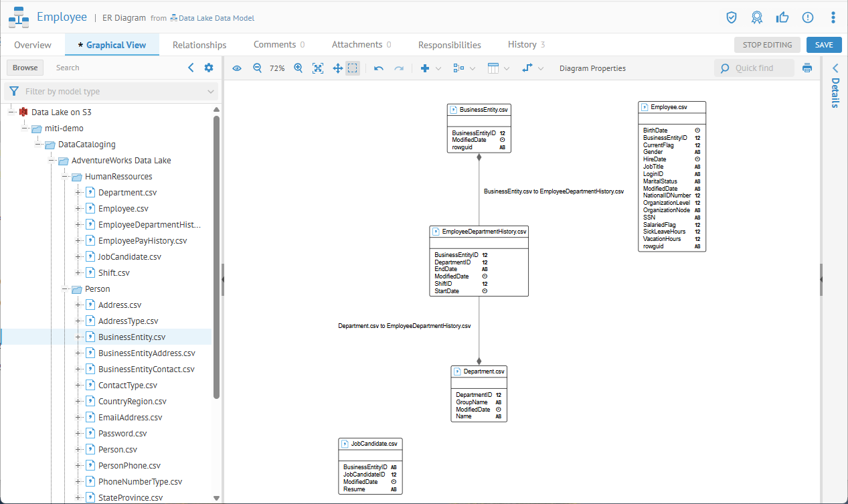Toggle the eye visibility icon in toolbar
Screen dimensions: 848x504
pos(237,68)
